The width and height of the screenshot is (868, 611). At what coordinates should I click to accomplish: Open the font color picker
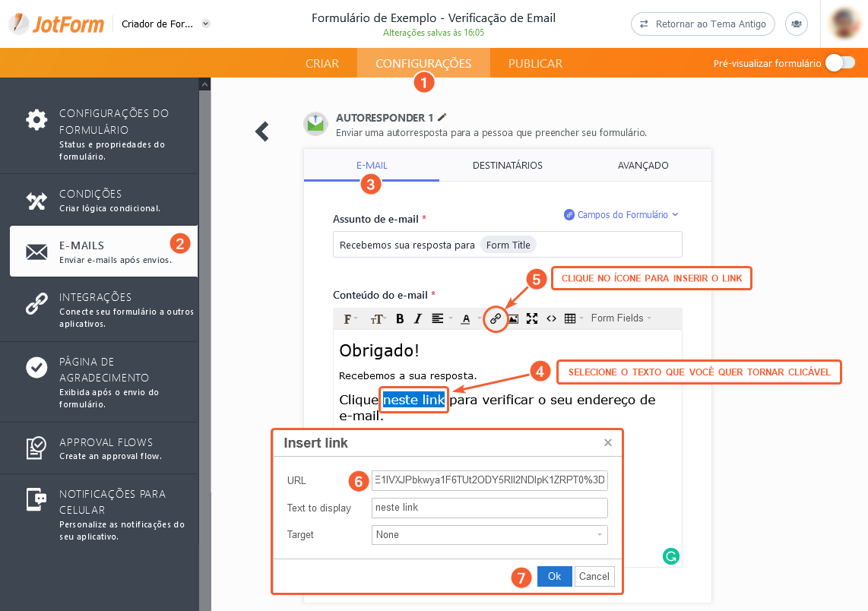467,318
